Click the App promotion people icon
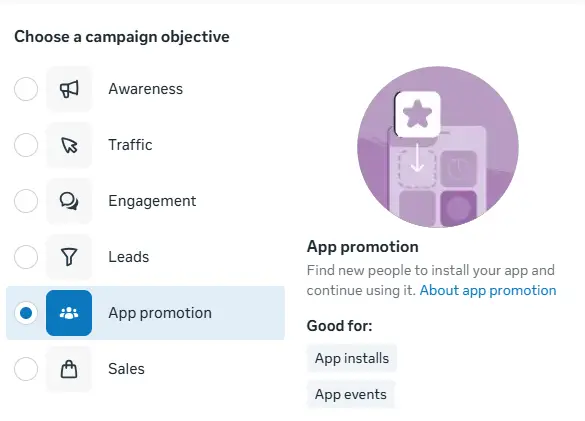The image size is (585, 421). point(69,313)
